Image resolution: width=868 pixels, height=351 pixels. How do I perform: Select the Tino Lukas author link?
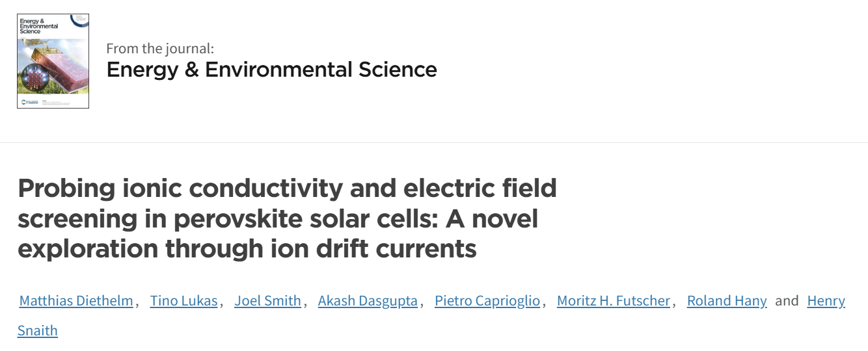point(184,300)
